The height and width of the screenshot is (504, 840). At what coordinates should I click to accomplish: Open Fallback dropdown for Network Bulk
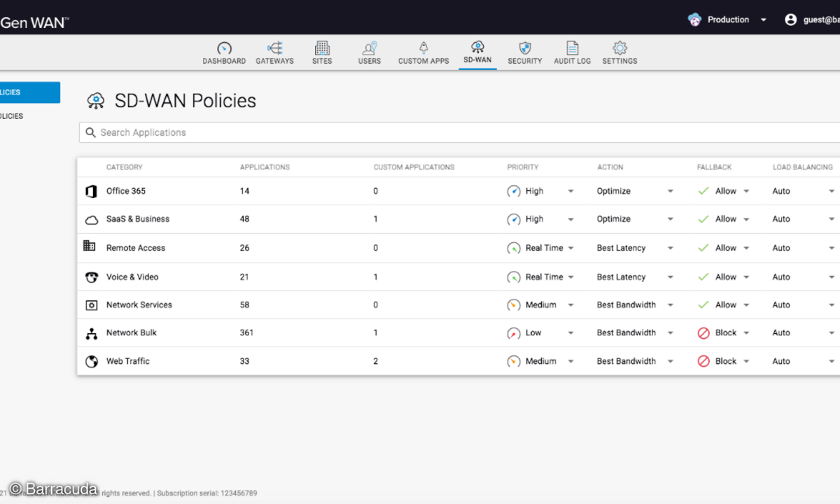point(746,333)
